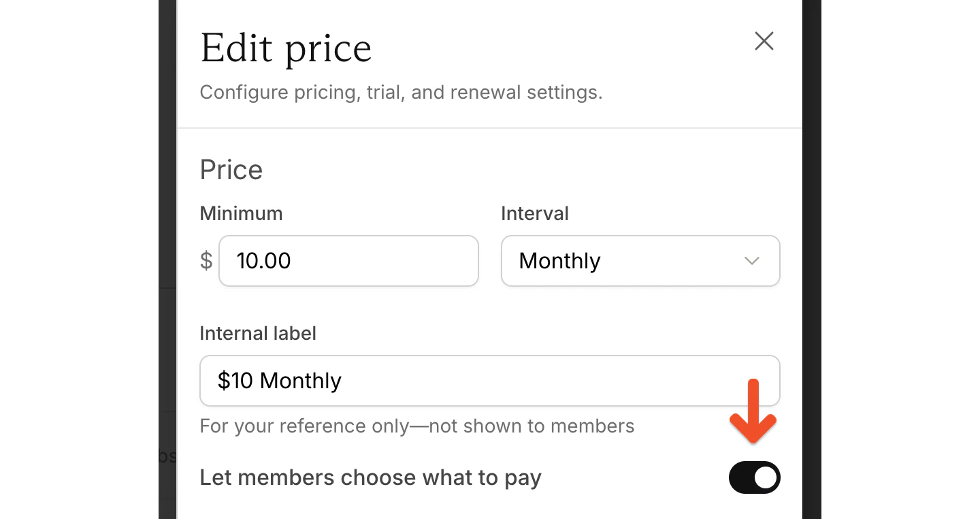
Task: Click inside the $10 Monthly label field
Action: 489,381
